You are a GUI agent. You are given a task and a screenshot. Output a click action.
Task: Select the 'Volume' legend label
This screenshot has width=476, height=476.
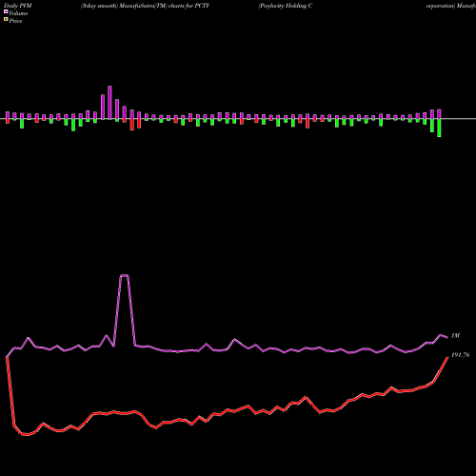18,13
